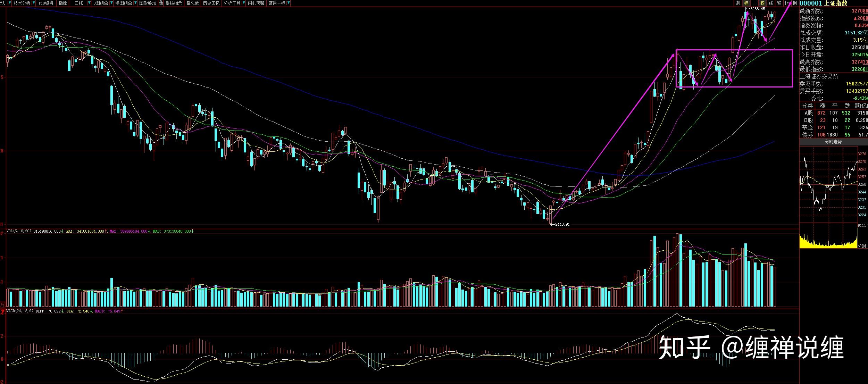
Task: Toggle 权 price adjustment
Action: 762,3
